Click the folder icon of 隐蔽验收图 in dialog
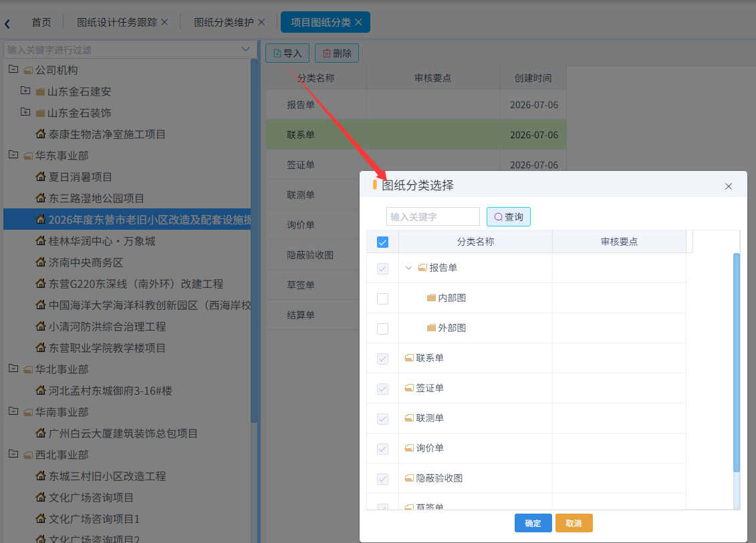This screenshot has height=543, width=756. click(409, 478)
